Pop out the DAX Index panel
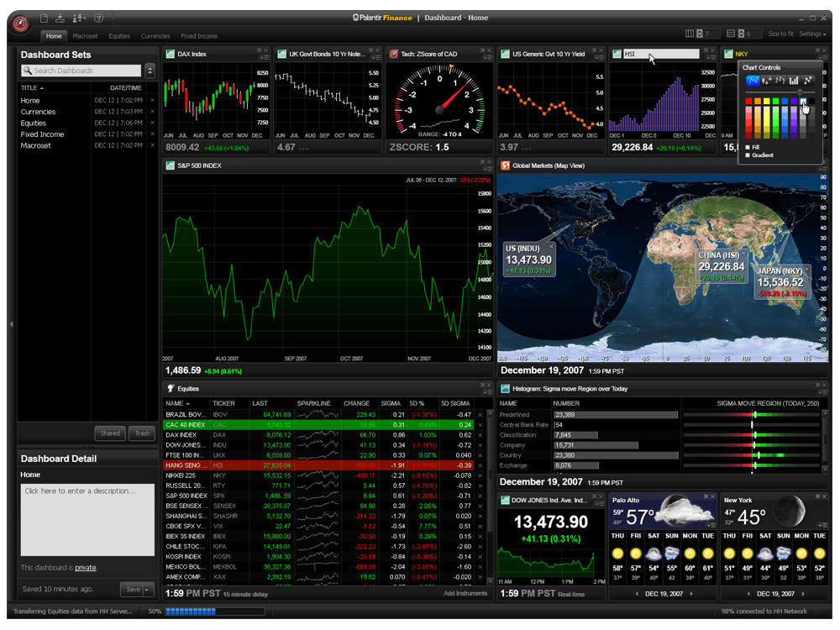The height and width of the screenshot is (630, 840). [x=260, y=50]
